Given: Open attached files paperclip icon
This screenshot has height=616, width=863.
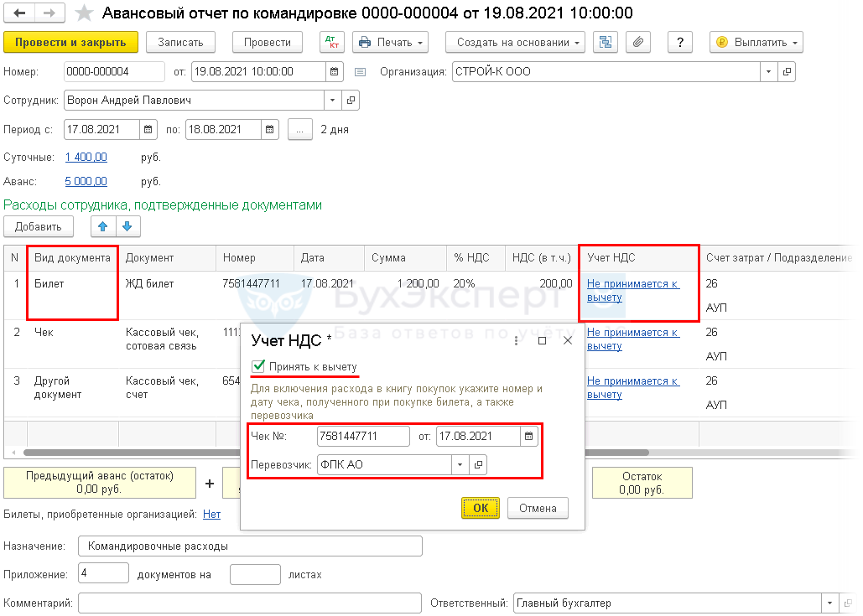Looking at the screenshot, I should tap(638, 42).
